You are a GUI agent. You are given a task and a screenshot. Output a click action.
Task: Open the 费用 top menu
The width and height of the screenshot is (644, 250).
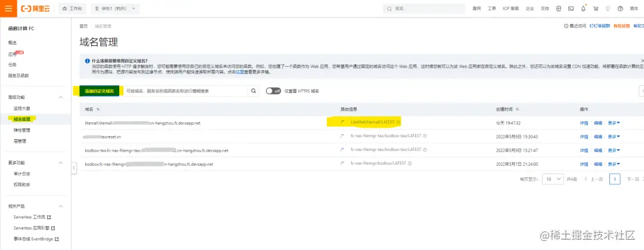476,8
